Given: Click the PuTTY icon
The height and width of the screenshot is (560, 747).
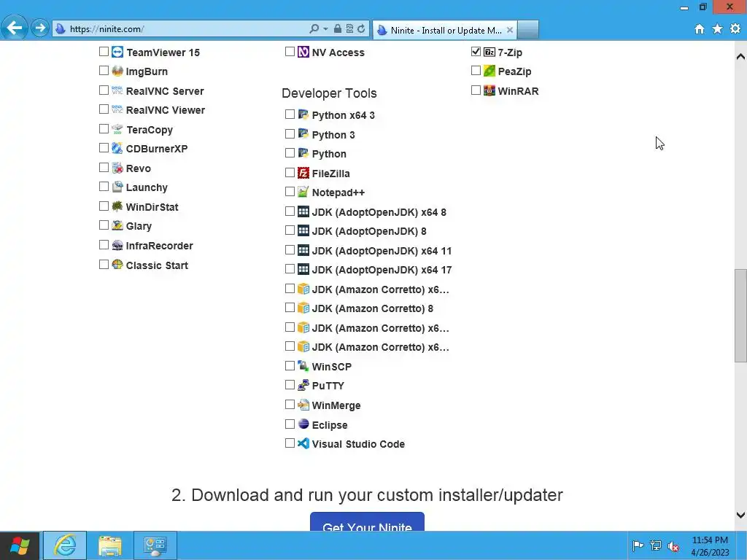Looking at the screenshot, I should coord(303,385).
